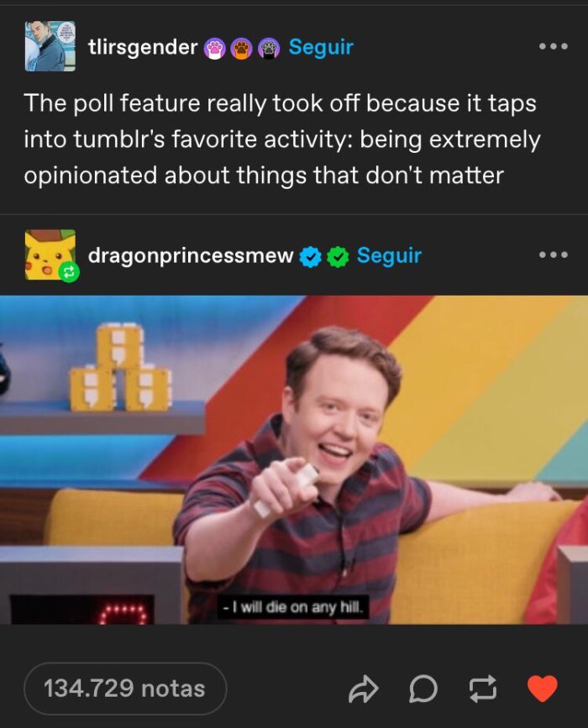Follow dragonprincessmew via Seguir link
The width and height of the screenshot is (588, 728).
[389, 255]
